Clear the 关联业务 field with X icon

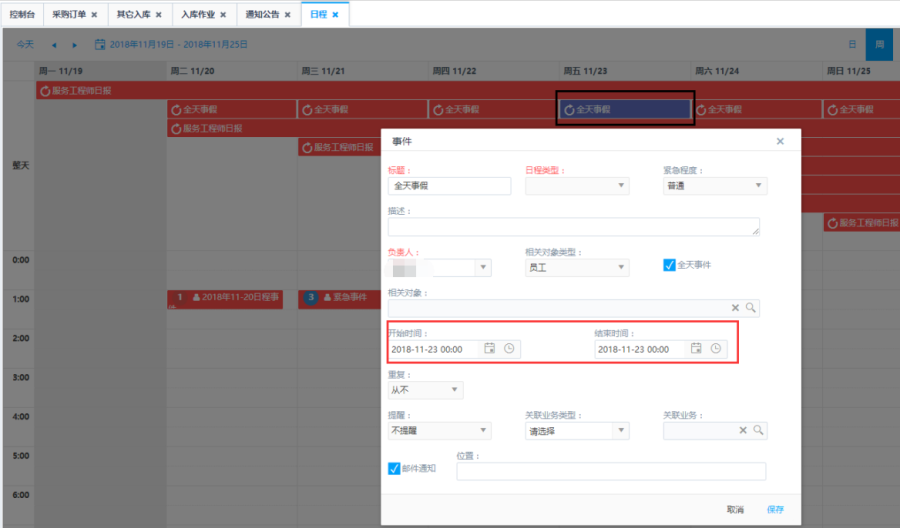click(x=743, y=430)
